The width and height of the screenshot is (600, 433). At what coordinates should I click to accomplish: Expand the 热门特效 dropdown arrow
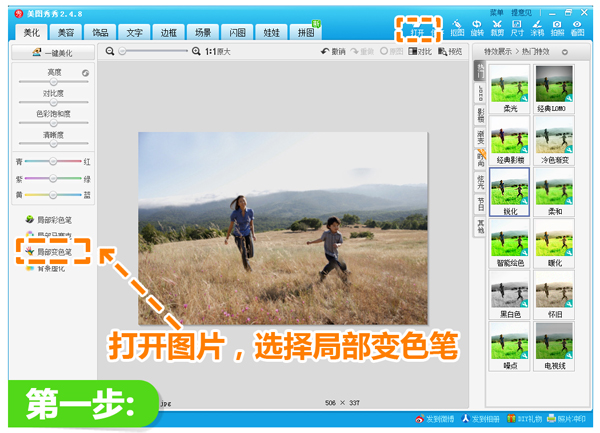(565, 52)
